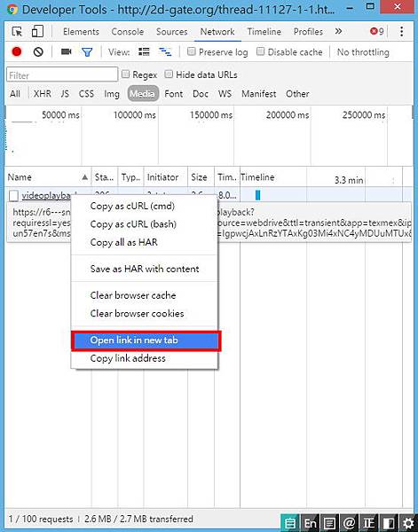
Task: Open the Console tab
Action: tap(127, 32)
